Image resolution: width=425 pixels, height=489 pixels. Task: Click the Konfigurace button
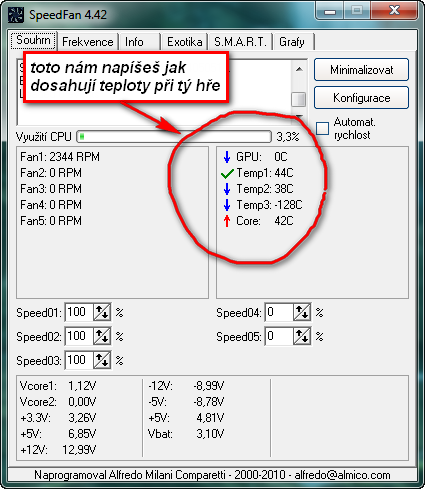[361, 98]
